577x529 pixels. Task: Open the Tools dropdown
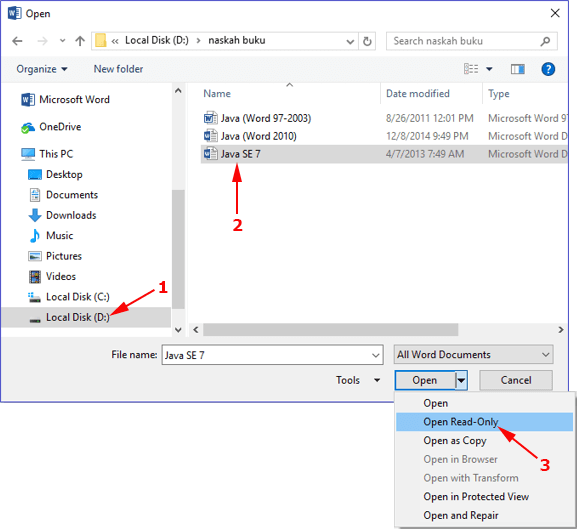(358, 380)
